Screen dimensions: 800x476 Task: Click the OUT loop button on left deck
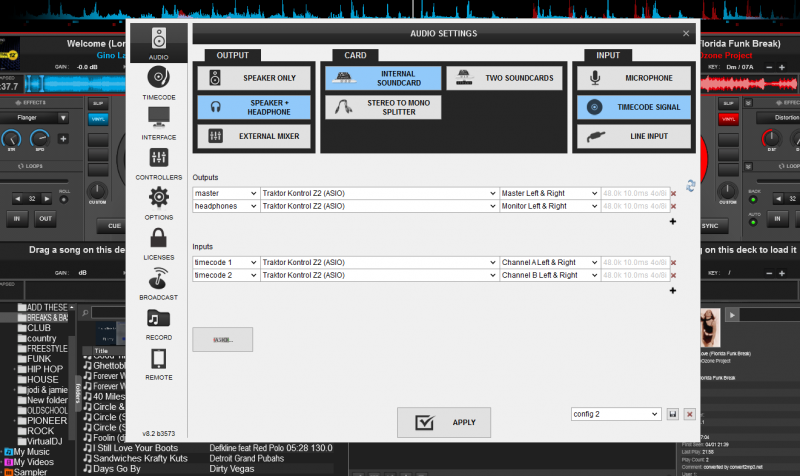point(45,219)
